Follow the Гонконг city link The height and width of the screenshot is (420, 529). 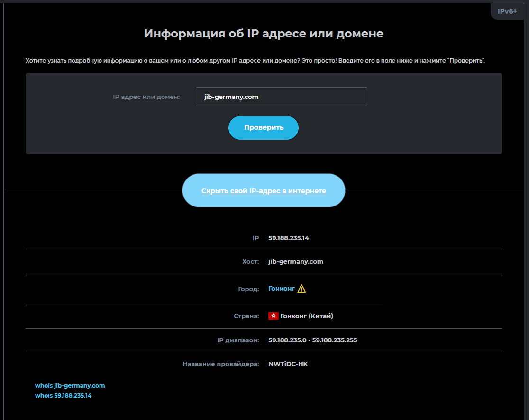[x=282, y=288]
